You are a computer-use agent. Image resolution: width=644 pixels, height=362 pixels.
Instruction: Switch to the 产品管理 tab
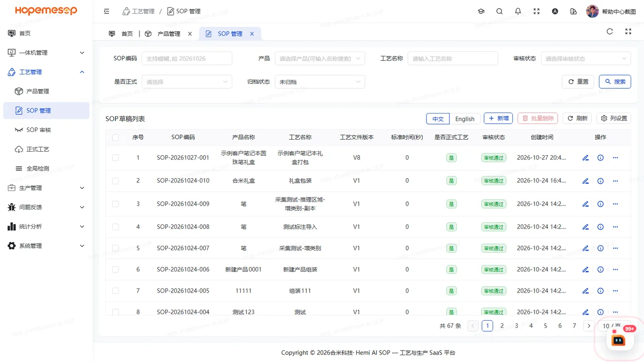[168, 34]
